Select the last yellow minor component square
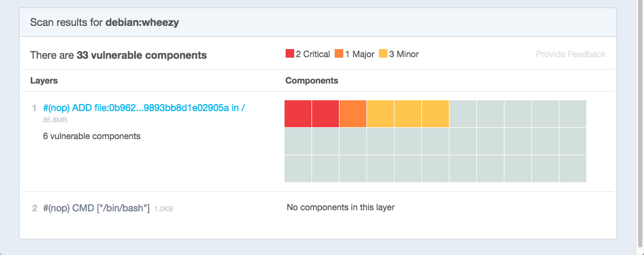 coord(435,113)
